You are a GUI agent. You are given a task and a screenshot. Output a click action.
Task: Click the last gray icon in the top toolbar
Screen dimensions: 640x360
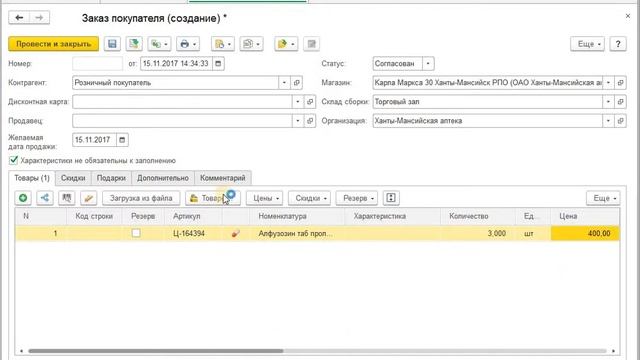(x=311, y=44)
